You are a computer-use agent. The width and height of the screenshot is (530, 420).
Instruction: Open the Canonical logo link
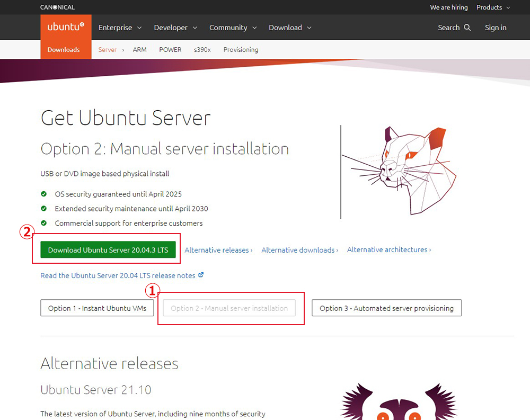tap(57, 7)
